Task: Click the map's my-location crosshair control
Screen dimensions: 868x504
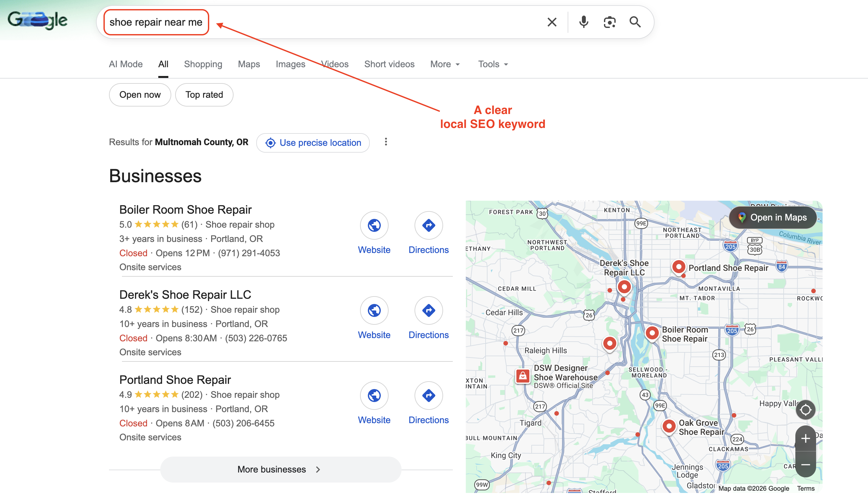Action: (806, 409)
